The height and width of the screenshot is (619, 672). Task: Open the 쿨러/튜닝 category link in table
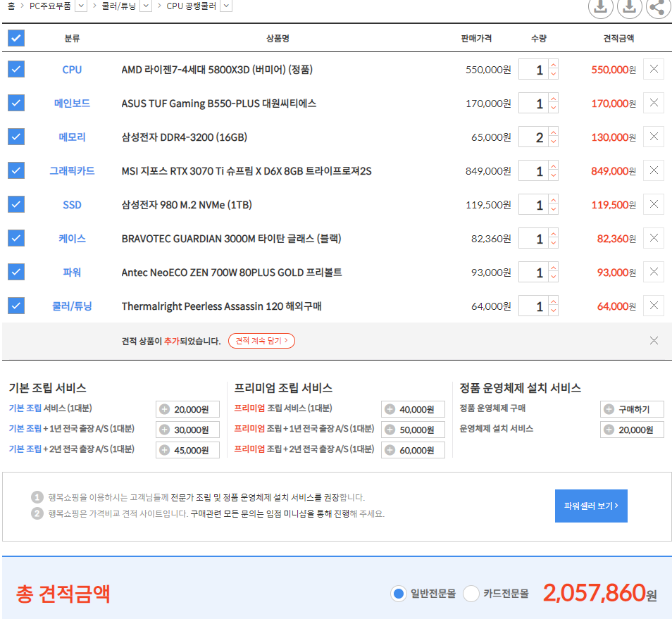[72, 306]
